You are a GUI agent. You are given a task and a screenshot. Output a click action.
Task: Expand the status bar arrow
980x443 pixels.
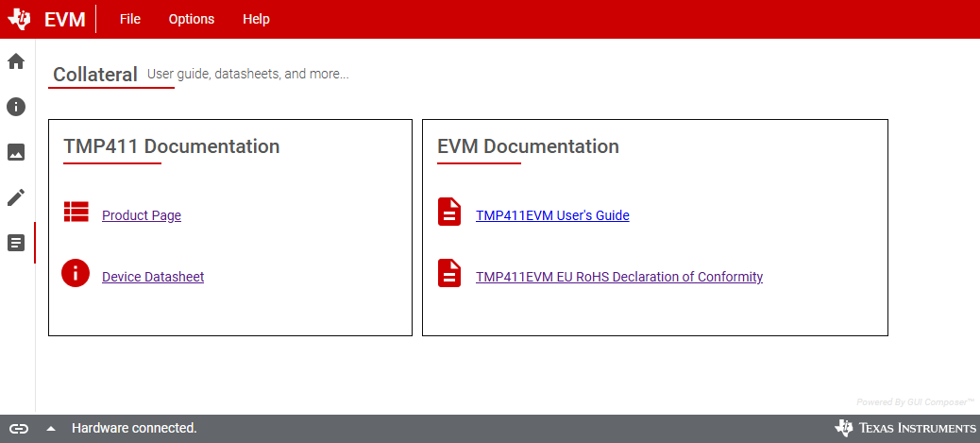point(51,428)
